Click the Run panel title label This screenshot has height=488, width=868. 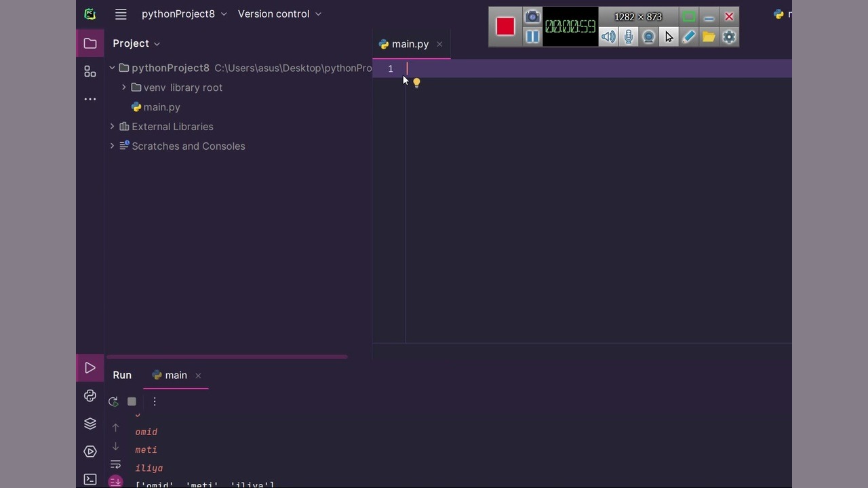122,375
